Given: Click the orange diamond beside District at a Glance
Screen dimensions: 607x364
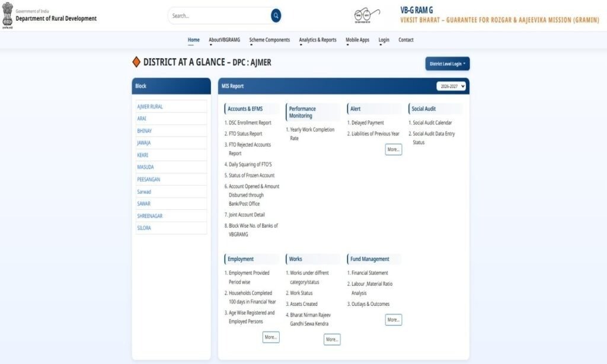Looking at the screenshot, I should coord(136,62).
